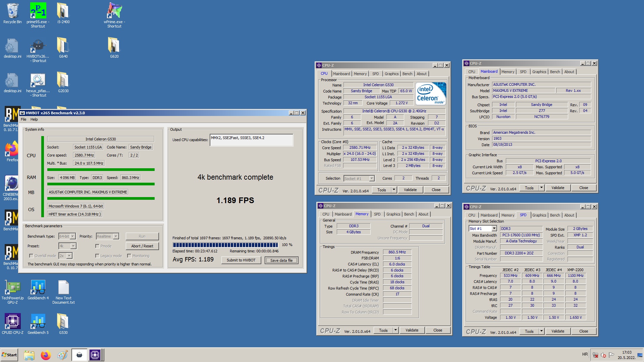Open Help menu in HWBOT x265
Image resolution: width=644 pixels, height=362 pixels.
pyautogui.click(x=34, y=119)
